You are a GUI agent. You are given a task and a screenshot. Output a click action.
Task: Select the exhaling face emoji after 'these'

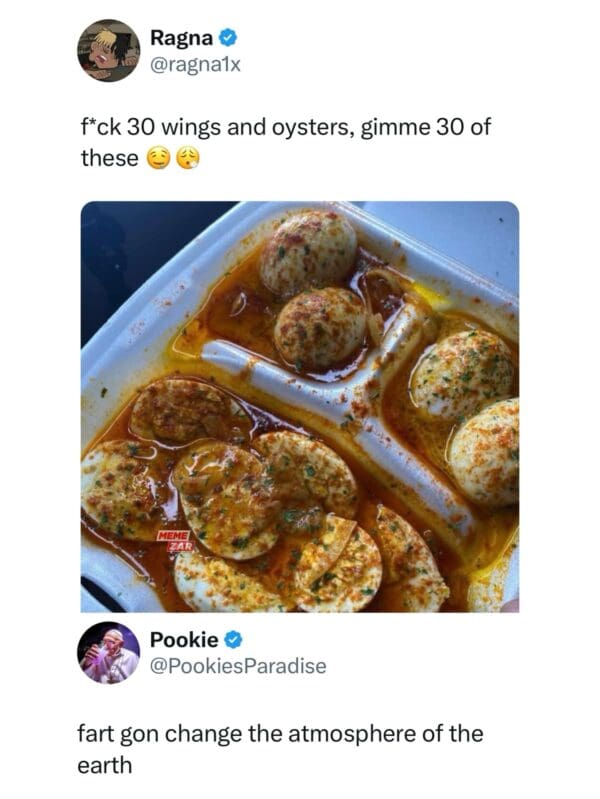click(187, 158)
